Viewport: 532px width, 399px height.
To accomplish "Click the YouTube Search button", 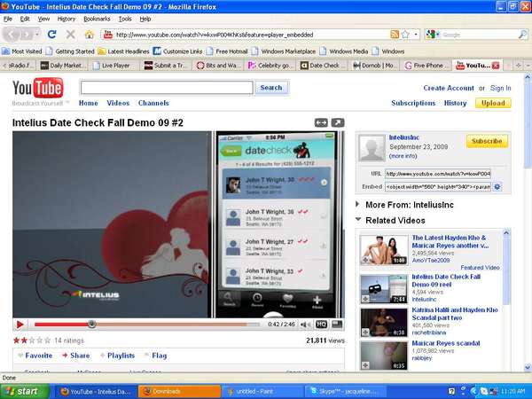I will pyautogui.click(x=271, y=88).
